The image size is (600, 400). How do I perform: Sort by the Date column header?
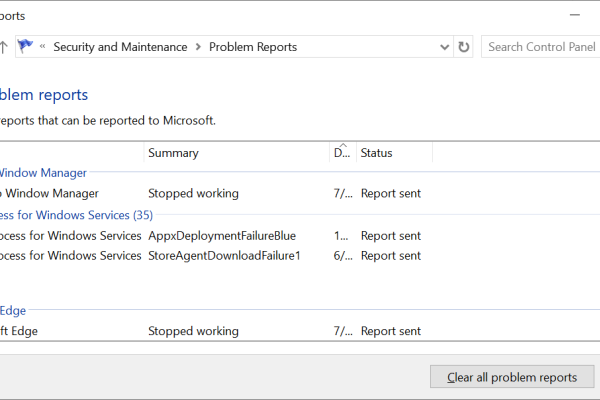(x=343, y=153)
